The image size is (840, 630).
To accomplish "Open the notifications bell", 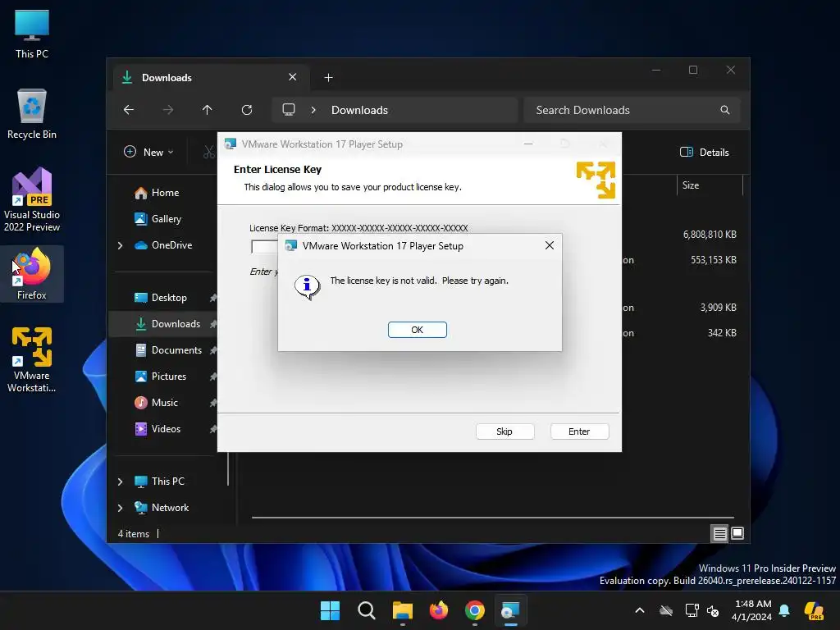I will point(784,610).
